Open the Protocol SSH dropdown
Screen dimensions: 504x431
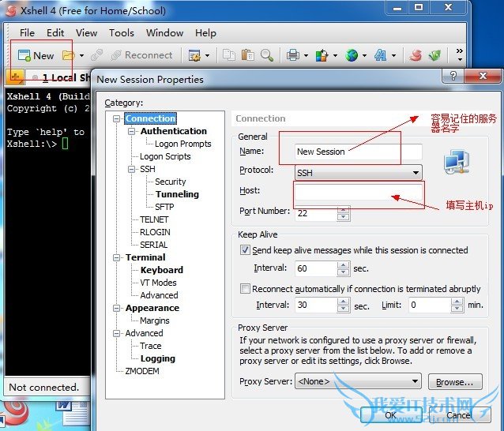point(359,173)
